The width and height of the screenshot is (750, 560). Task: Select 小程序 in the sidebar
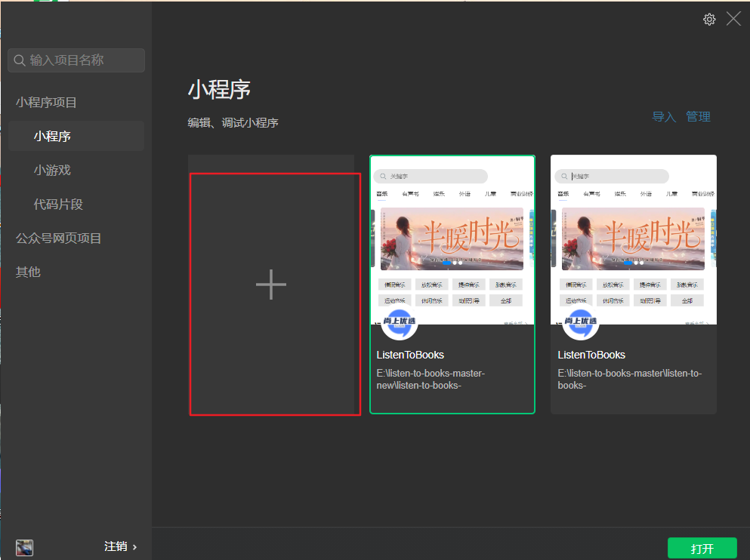[76, 136]
